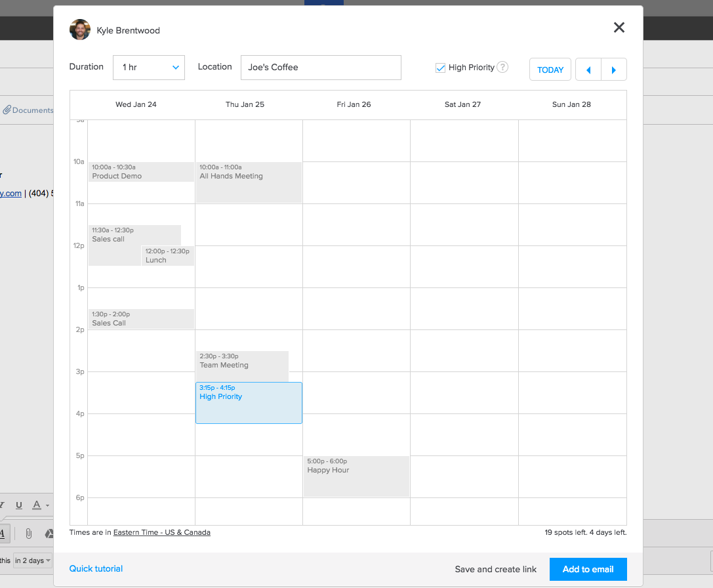Change timezone via the Eastern Time link
Viewport: 713px width, 588px height.
[161, 532]
